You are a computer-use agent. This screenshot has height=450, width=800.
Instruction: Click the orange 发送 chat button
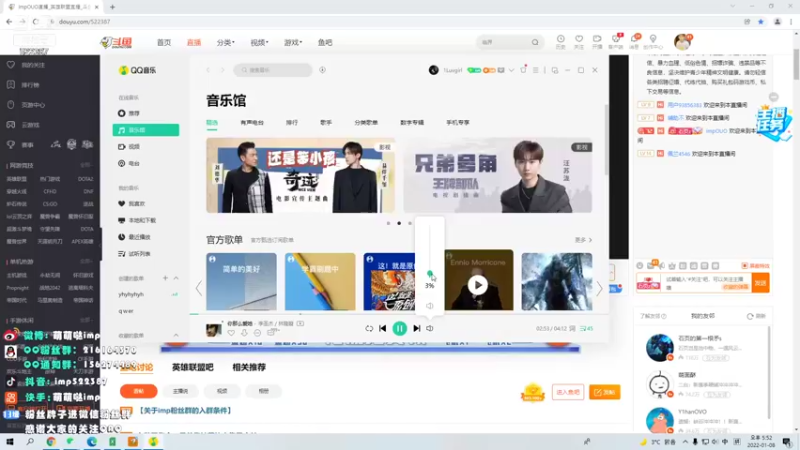click(x=761, y=283)
